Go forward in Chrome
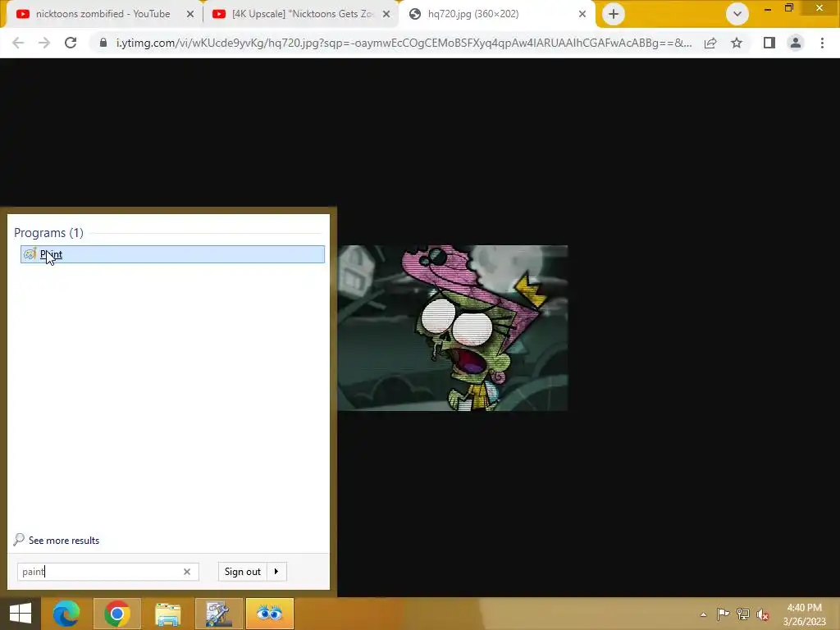 pos(44,43)
